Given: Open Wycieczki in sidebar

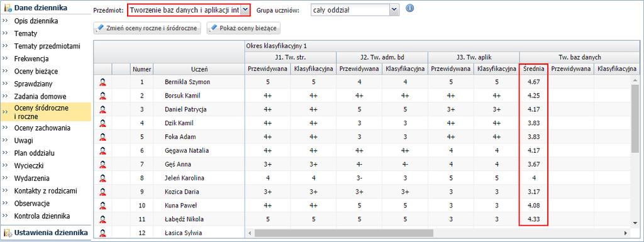Looking at the screenshot, I should coord(29,166).
